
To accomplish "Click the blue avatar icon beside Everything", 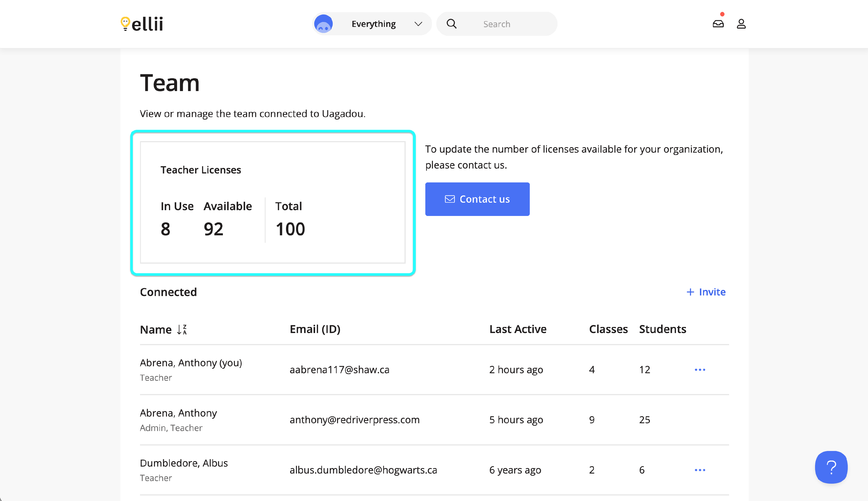I will pyautogui.click(x=323, y=24).
